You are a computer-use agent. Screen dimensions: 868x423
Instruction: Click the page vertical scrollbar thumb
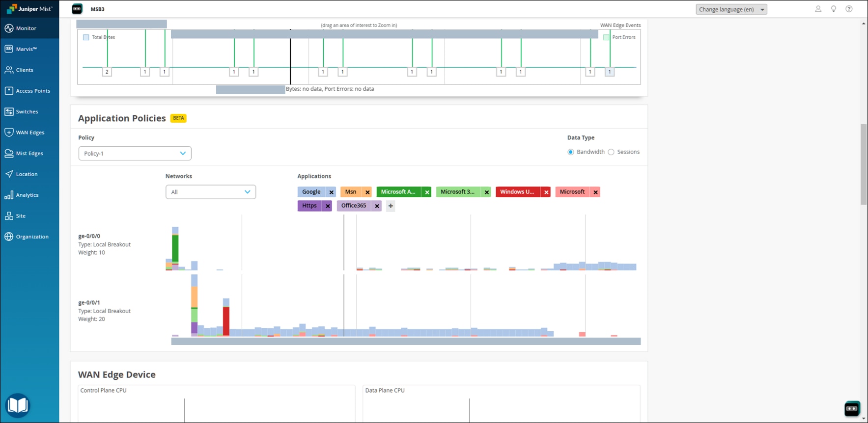tap(864, 164)
